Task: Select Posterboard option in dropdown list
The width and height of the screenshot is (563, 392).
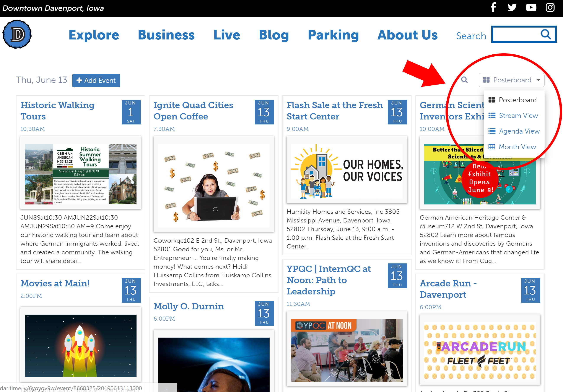Action: coord(517,100)
